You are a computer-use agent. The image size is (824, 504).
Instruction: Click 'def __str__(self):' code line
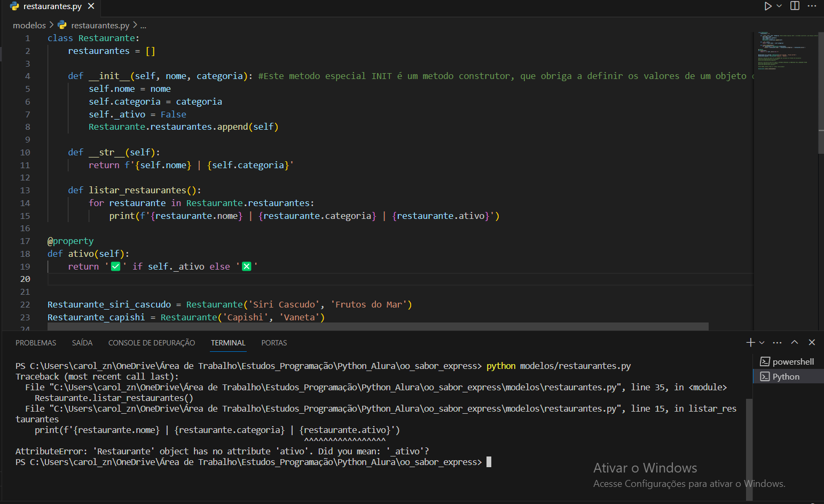click(114, 152)
